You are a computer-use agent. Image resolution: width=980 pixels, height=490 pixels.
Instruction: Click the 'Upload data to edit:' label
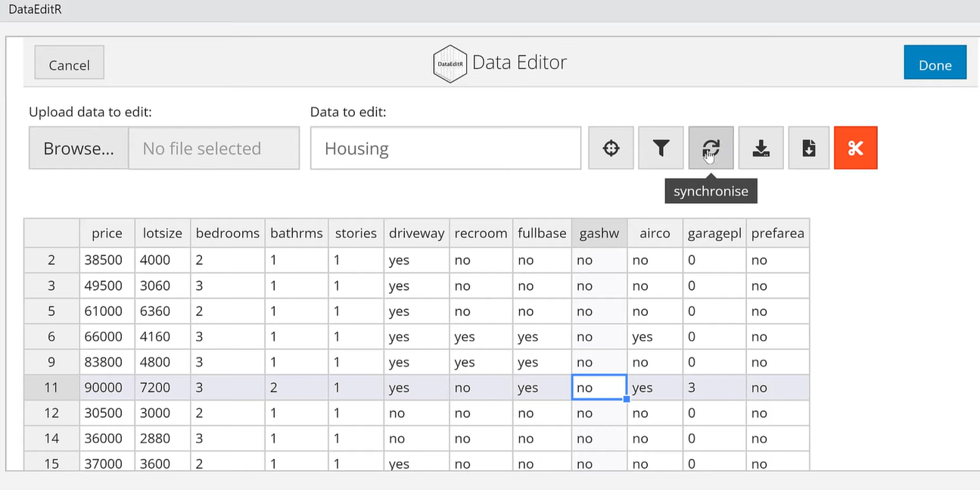coord(90,112)
